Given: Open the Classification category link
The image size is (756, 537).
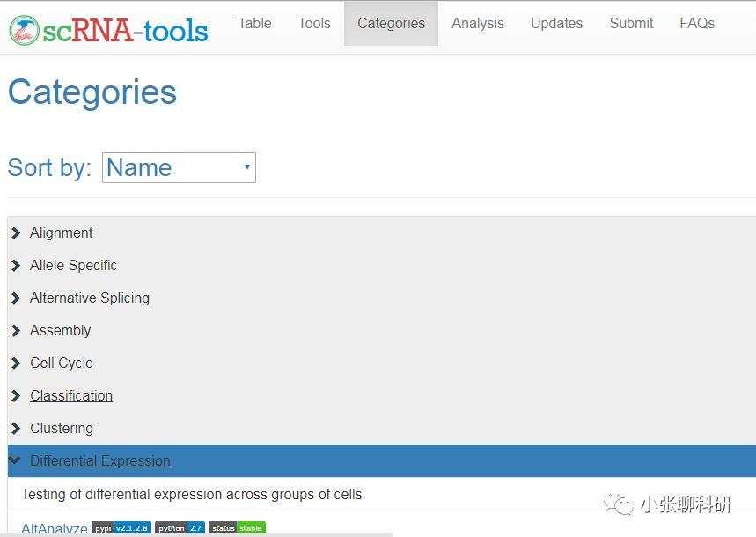Looking at the screenshot, I should coord(71,396).
